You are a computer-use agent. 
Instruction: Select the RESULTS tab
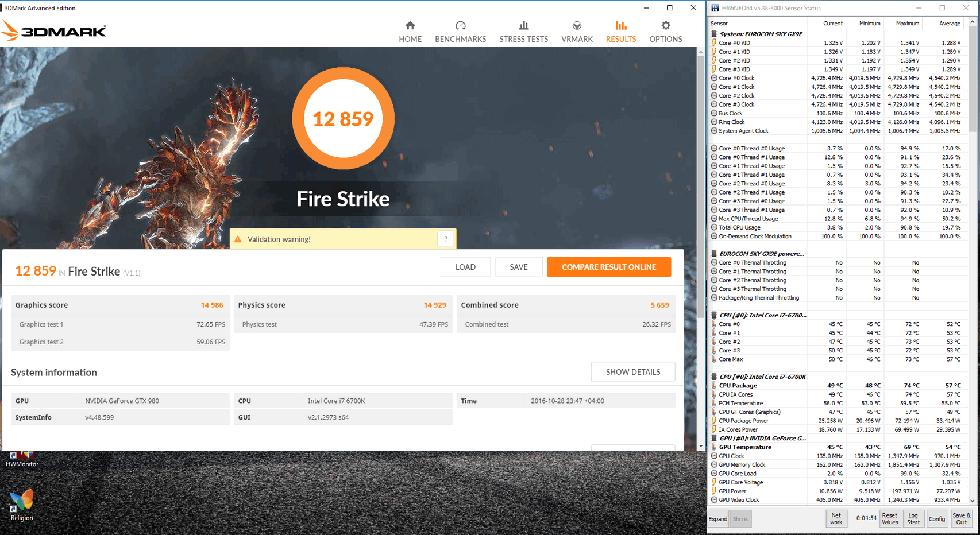[621, 32]
